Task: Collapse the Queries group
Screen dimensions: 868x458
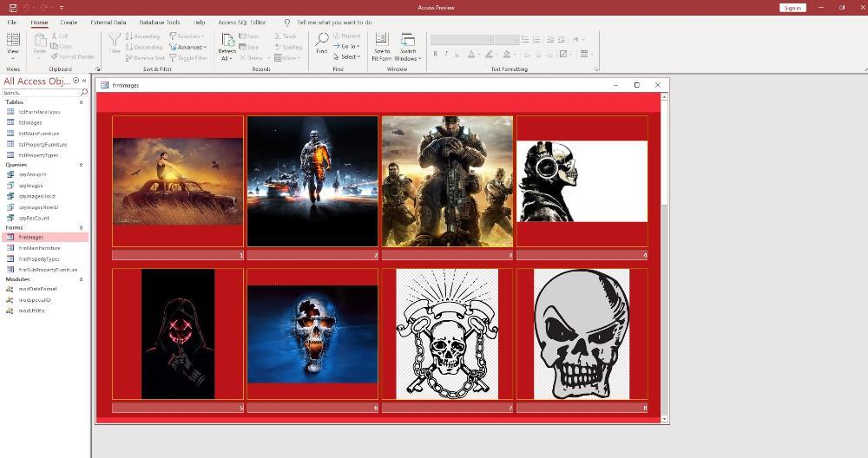Action: coord(82,165)
